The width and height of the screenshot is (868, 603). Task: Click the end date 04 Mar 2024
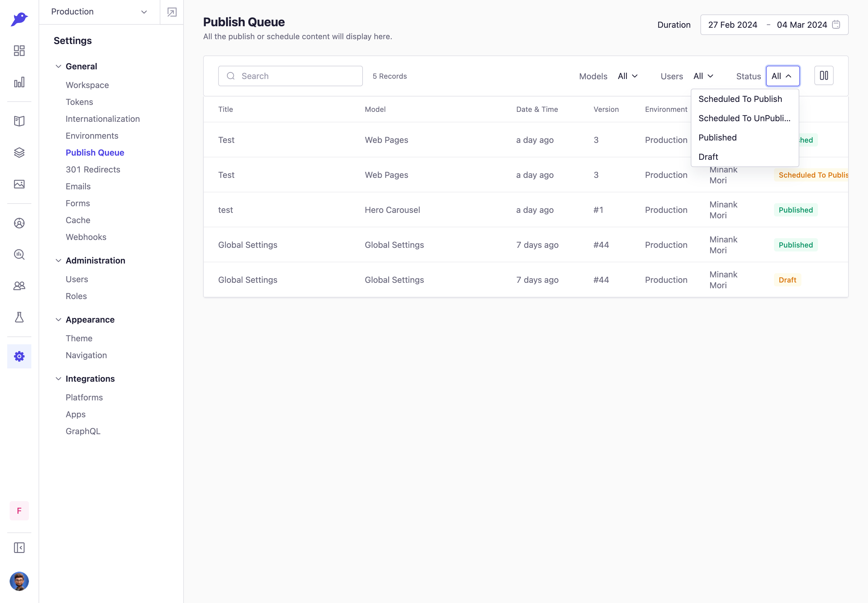[x=802, y=24]
